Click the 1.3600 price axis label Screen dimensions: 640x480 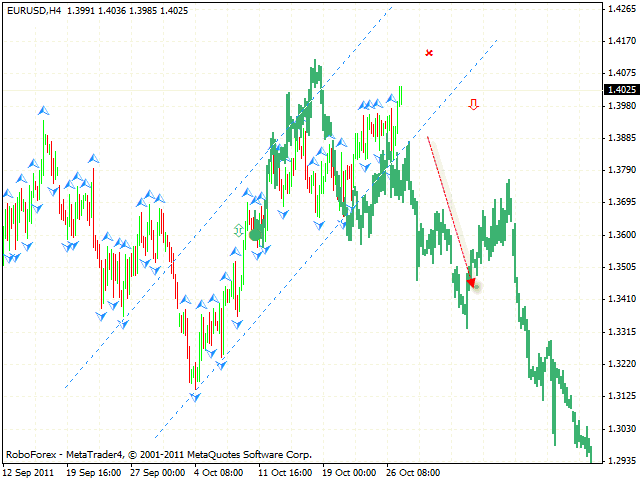coord(619,235)
